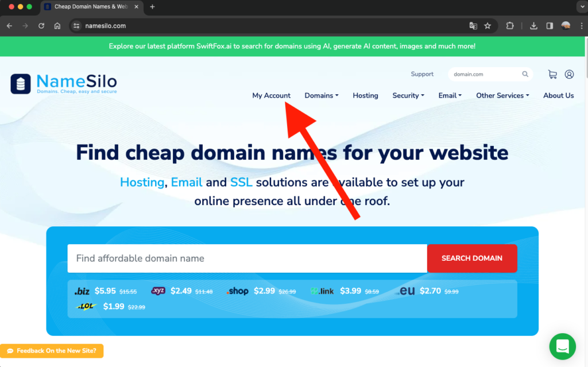
Task: Toggle the browser side panel icon
Action: [x=550, y=26]
